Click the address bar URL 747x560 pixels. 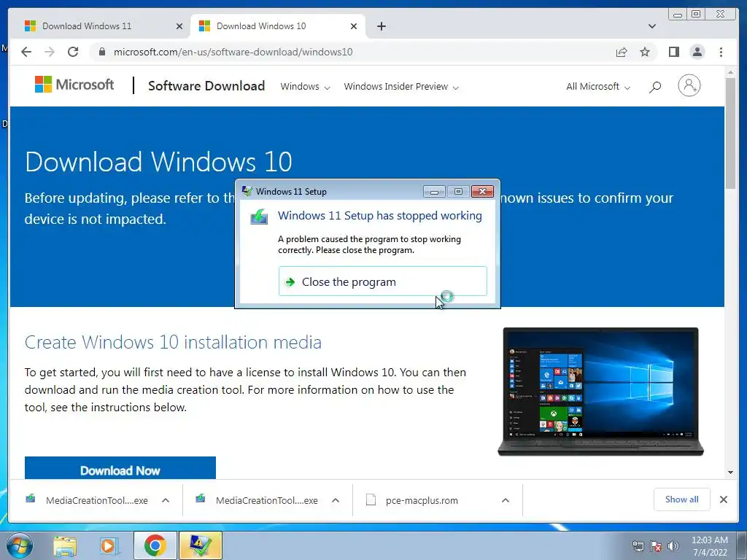[233, 52]
